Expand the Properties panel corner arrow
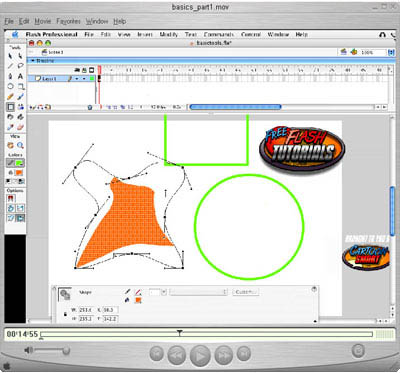400x373 pixels. (x=315, y=321)
